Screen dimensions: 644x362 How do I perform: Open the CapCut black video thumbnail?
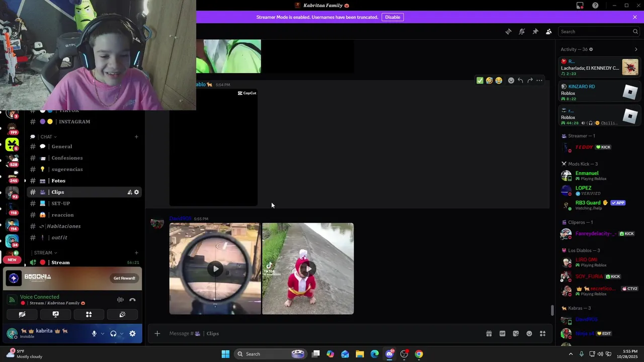(x=213, y=147)
